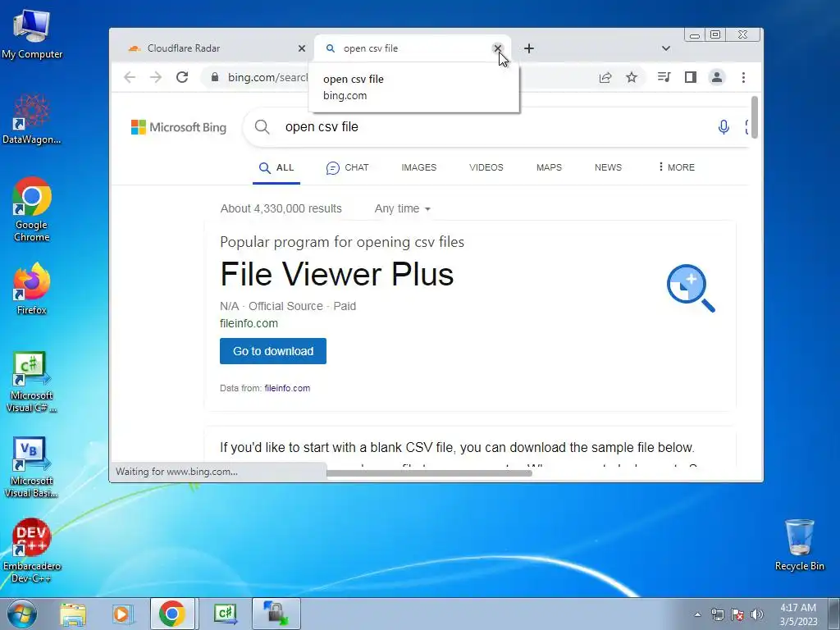Open Chrome profile avatar
Viewport: 840px width, 630px height.
(717, 77)
